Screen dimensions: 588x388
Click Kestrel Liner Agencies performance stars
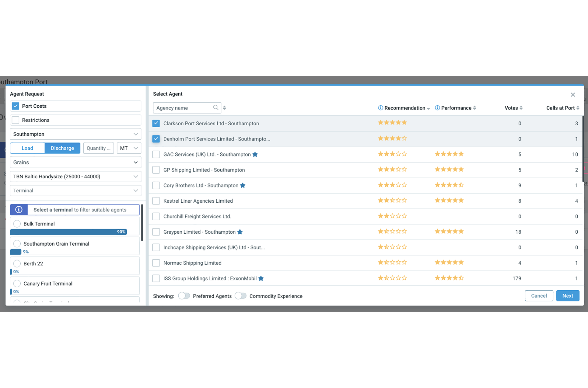[x=449, y=200]
